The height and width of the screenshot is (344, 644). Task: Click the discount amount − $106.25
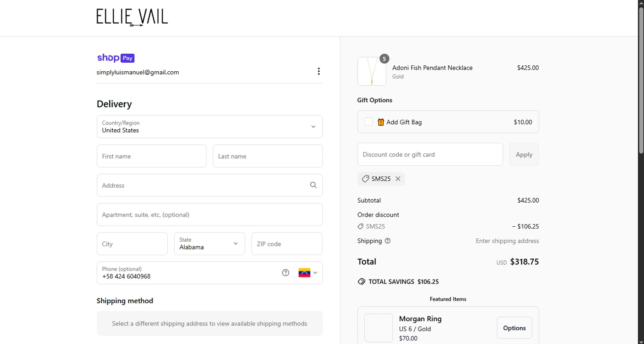[525, 226]
